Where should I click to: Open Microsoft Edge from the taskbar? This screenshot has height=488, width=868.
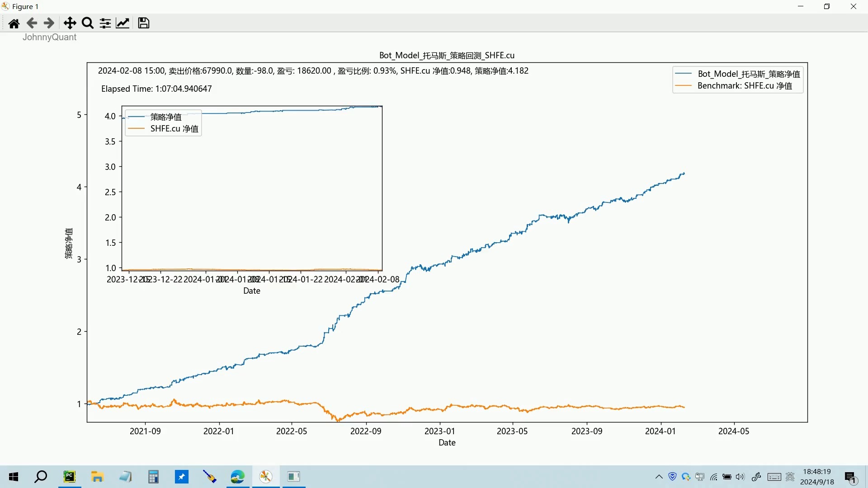tap(238, 477)
